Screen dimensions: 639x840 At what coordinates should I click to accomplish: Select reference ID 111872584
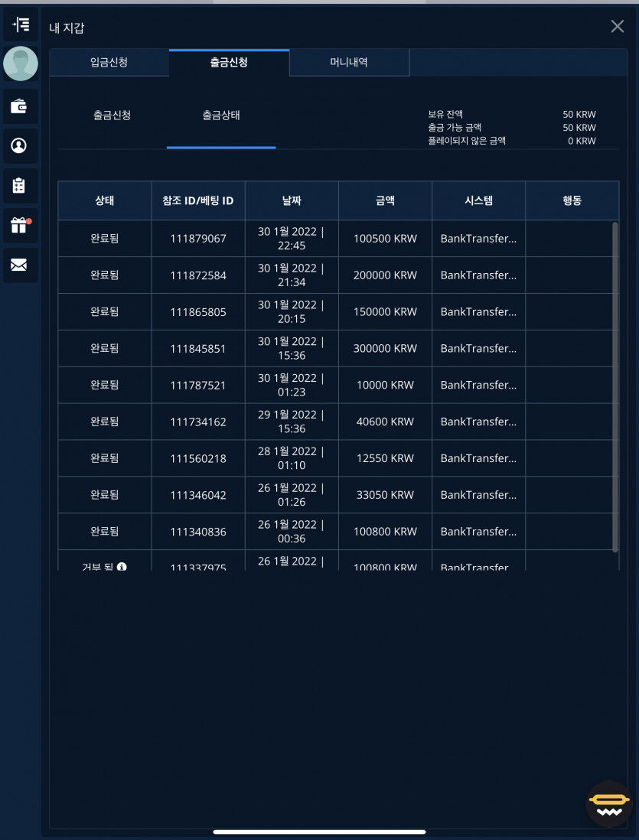(197, 275)
